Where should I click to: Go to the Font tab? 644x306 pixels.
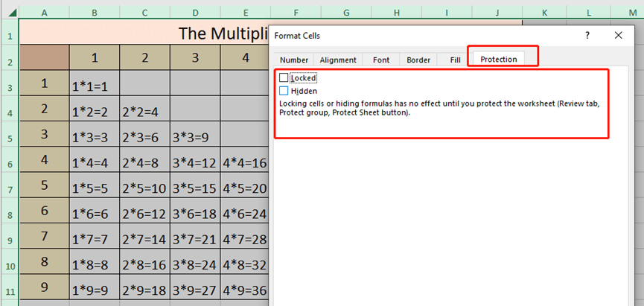381,60
